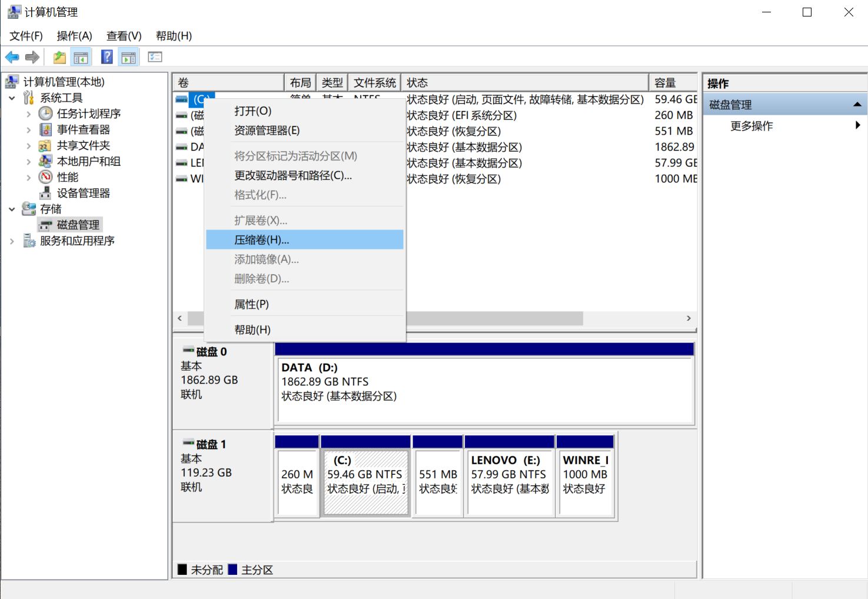This screenshot has width=868, height=599.
Task: Open the 查看(V) menu
Action: [x=124, y=36]
